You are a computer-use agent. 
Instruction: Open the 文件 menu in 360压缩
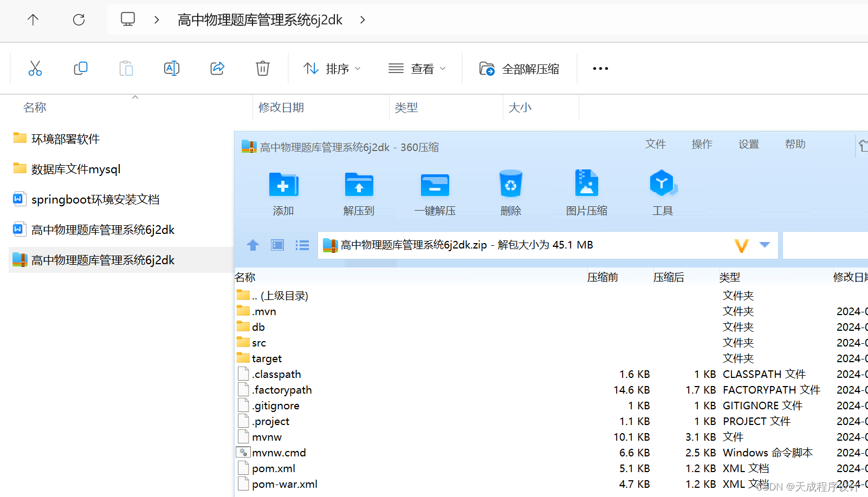tap(655, 144)
